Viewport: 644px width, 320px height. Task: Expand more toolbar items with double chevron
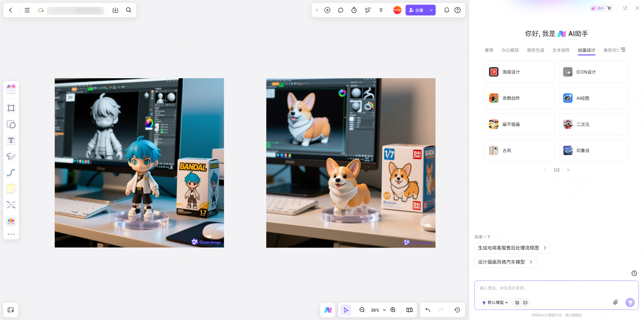coord(381,10)
